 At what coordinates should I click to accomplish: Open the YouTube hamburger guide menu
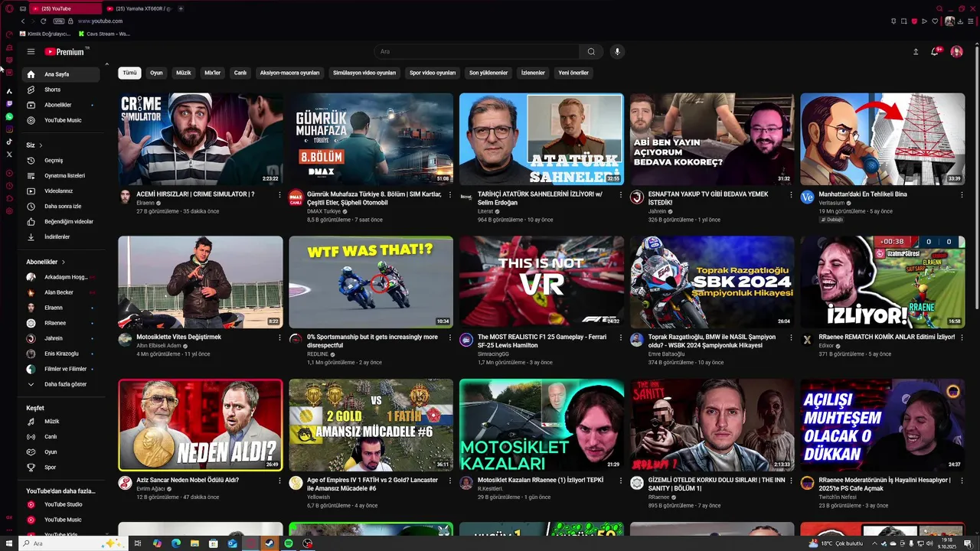click(x=31, y=51)
